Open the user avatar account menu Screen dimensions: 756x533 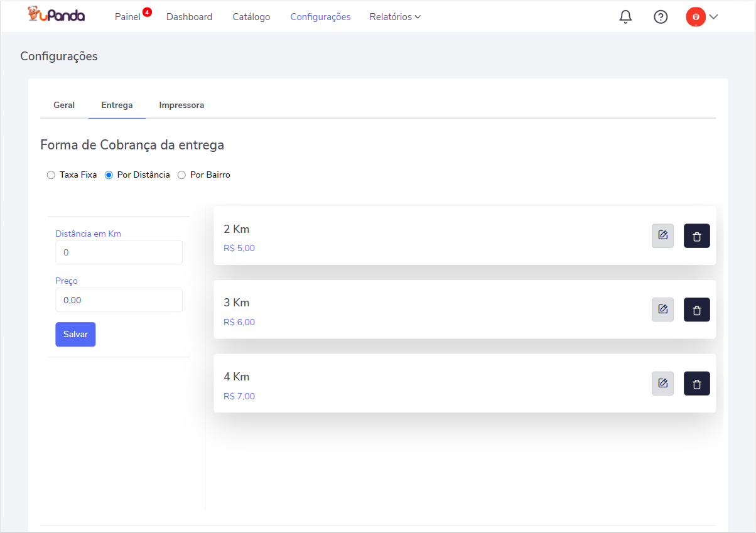coord(701,17)
